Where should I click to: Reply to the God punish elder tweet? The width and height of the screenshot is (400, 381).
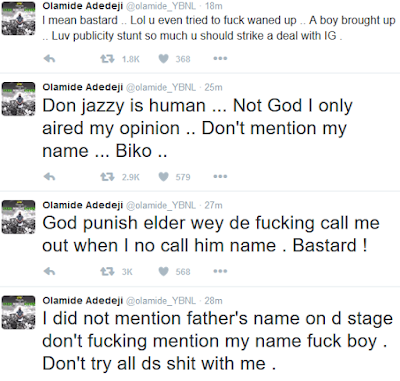point(49,271)
